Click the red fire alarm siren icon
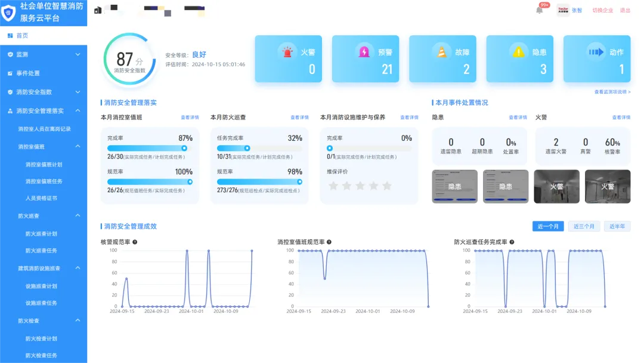The height and width of the screenshot is (363, 644). [x=287, y=52]
